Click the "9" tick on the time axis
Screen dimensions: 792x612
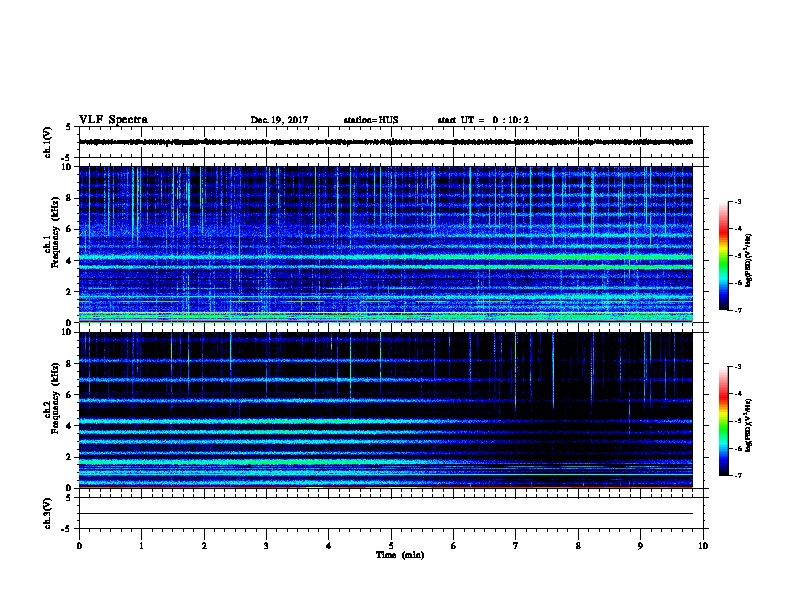pyautogui.click(x=640, y=545)
